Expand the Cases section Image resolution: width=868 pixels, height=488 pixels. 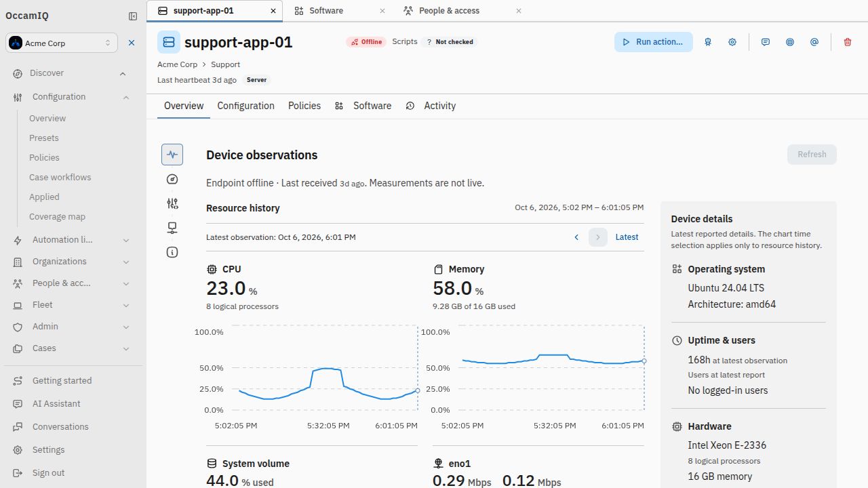[x=126, y=348]
